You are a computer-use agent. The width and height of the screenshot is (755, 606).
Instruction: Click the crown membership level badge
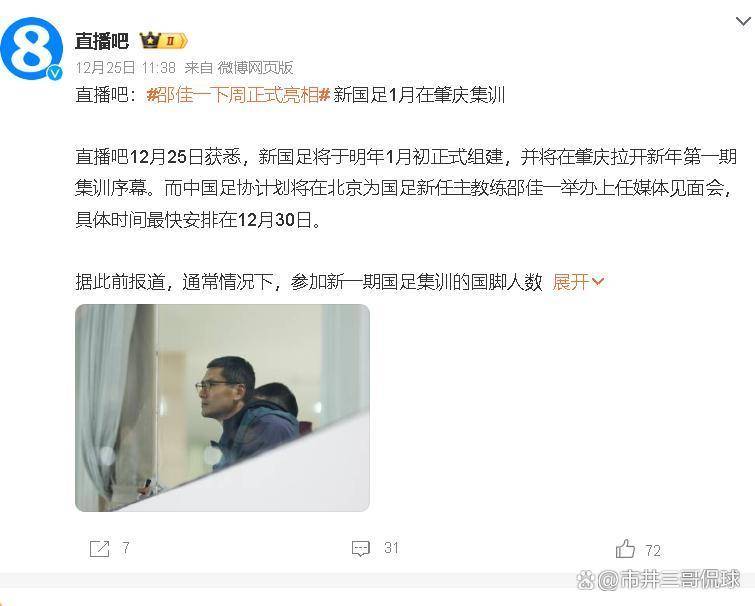[163, 41]
